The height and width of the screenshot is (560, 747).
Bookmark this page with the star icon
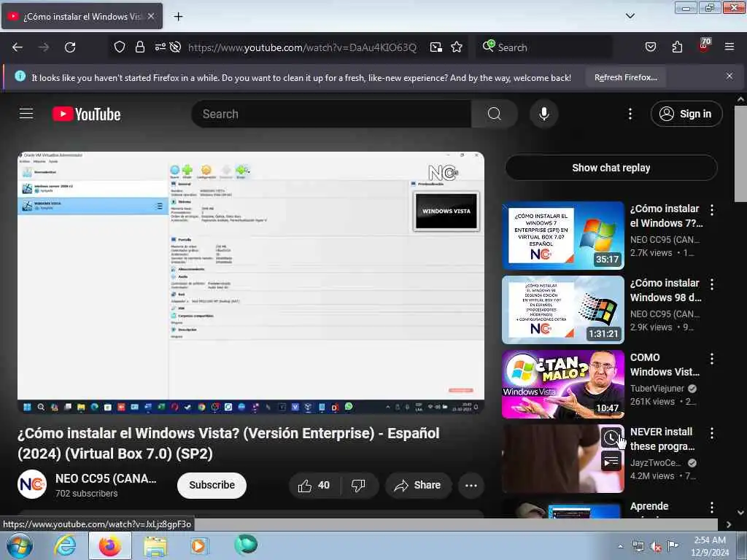[x=457, y=47]
